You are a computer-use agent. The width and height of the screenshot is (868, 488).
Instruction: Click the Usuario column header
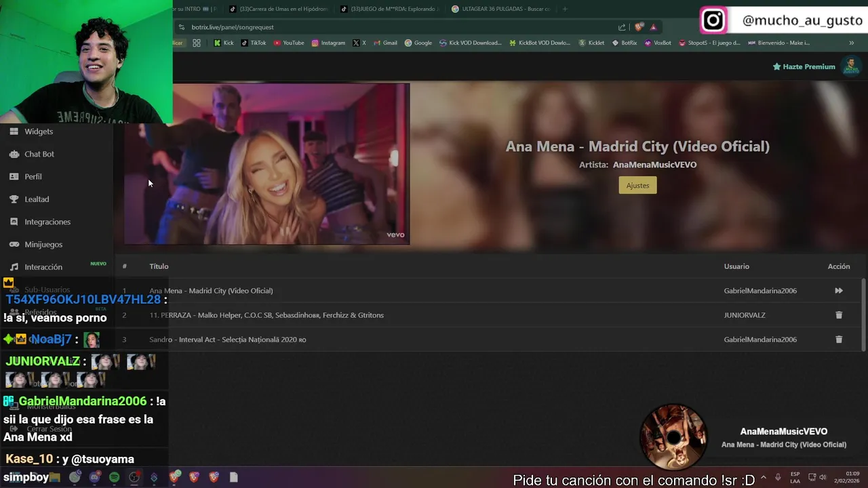click(x=736, y=266)
